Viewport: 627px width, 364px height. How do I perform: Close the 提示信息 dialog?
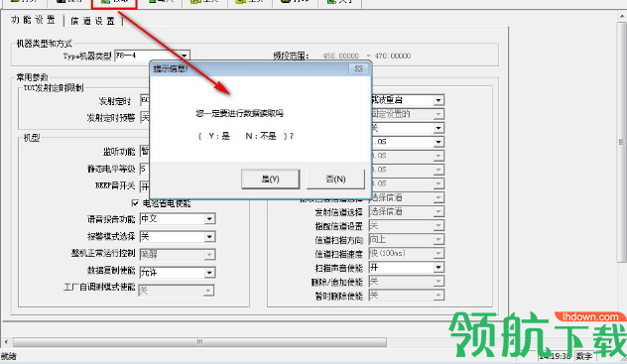tap(359, 68)
